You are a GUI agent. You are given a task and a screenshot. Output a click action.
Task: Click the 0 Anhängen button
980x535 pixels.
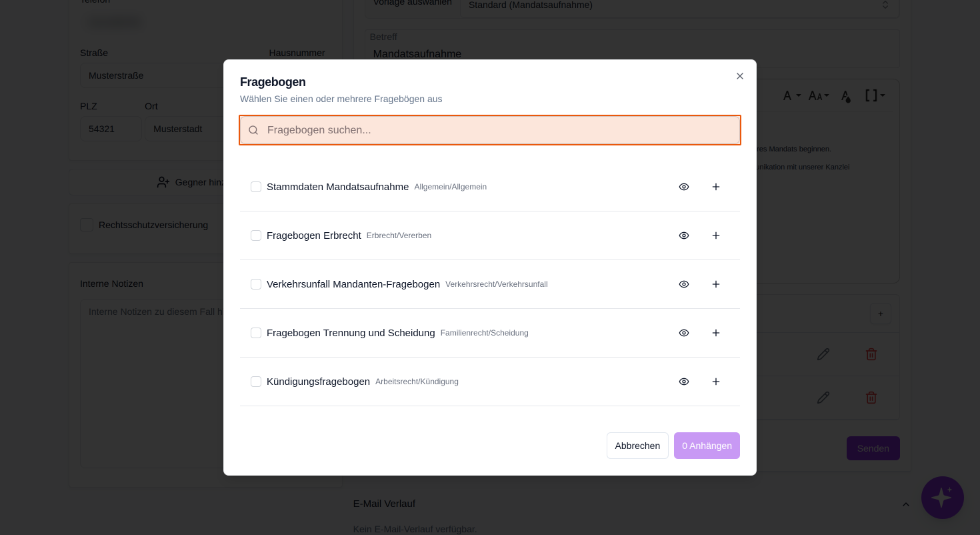[x=707, y=446]
